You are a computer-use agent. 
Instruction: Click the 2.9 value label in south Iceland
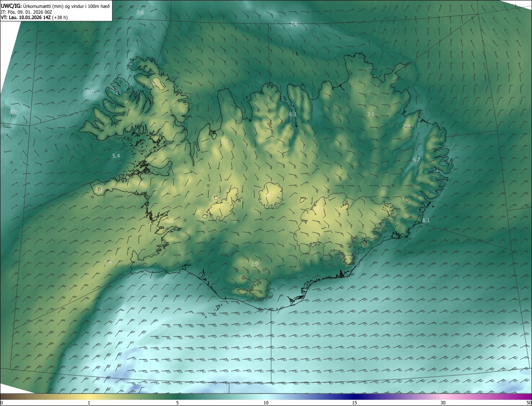[254, 264]
